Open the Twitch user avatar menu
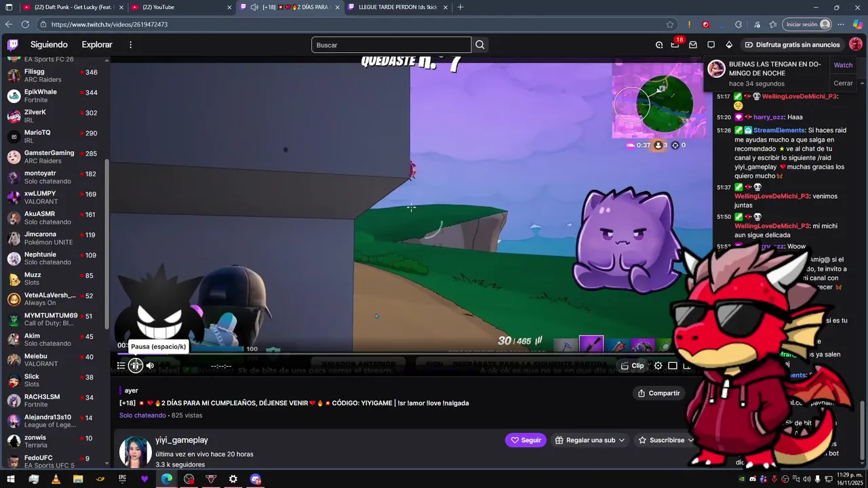 (x=855, y=45)
